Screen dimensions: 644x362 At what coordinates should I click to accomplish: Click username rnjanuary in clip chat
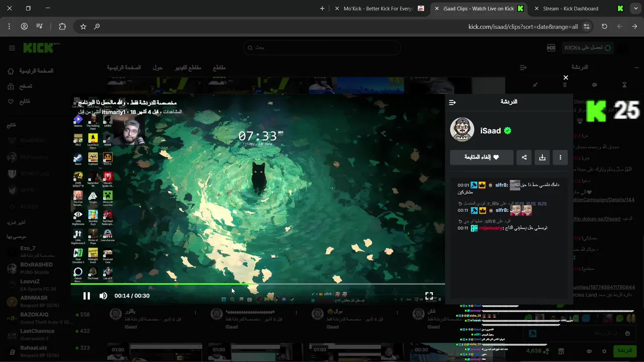[x=491, y=228]
